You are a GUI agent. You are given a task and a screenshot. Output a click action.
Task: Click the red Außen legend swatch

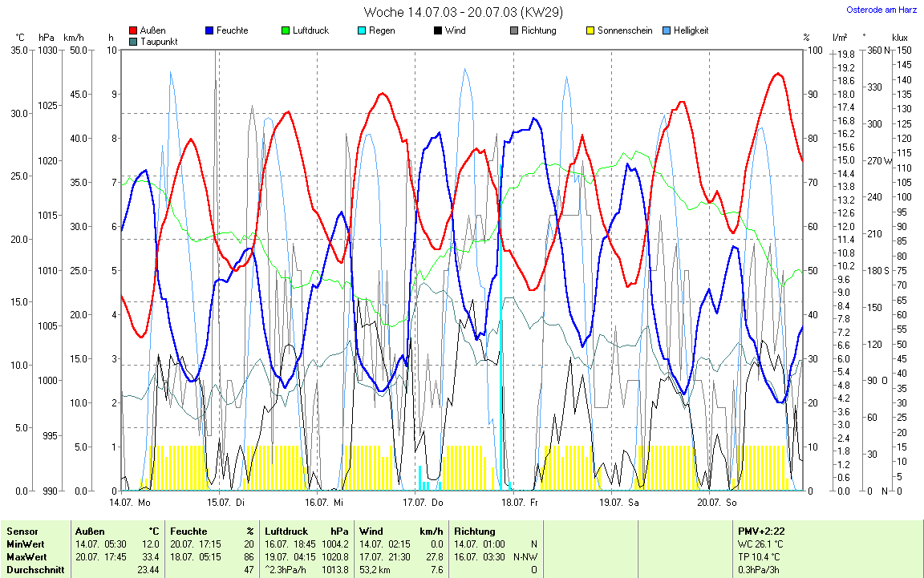click(133, 31)
